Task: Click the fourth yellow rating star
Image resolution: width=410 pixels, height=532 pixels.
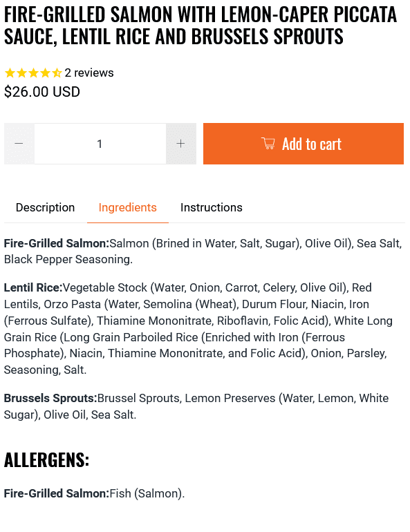Action: click(45, 73)
